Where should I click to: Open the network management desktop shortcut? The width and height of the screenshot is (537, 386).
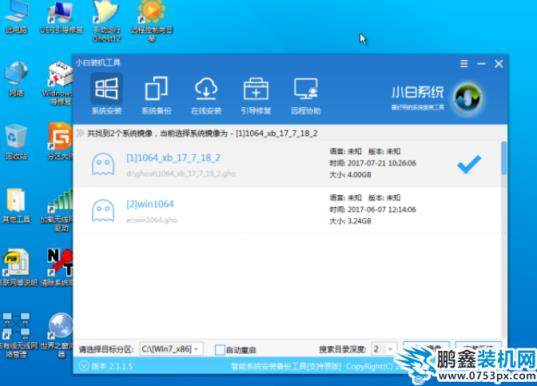point(17,335)
